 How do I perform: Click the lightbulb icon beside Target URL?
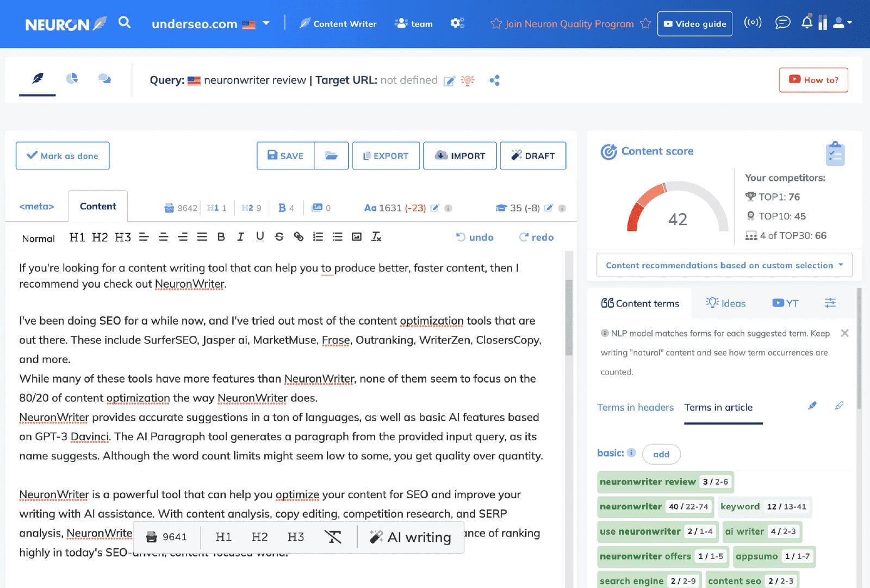(x=468, y=80)
